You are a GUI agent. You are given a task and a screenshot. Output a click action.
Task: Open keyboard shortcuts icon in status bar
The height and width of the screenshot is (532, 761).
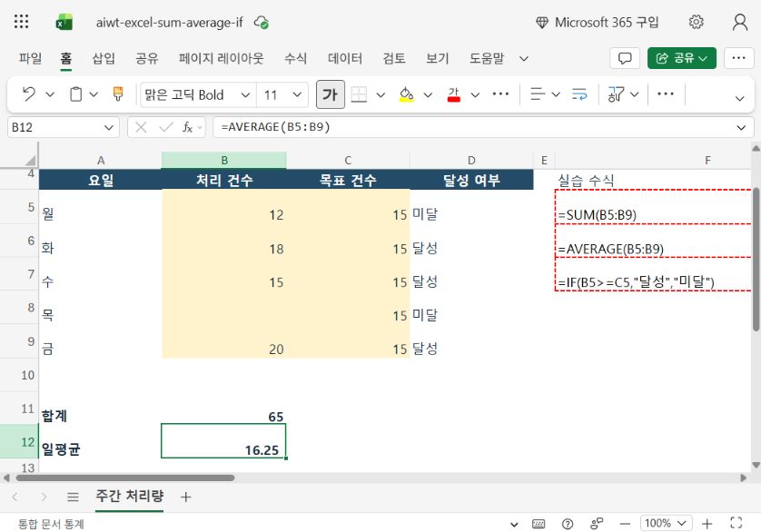click(x=539, y=524)
